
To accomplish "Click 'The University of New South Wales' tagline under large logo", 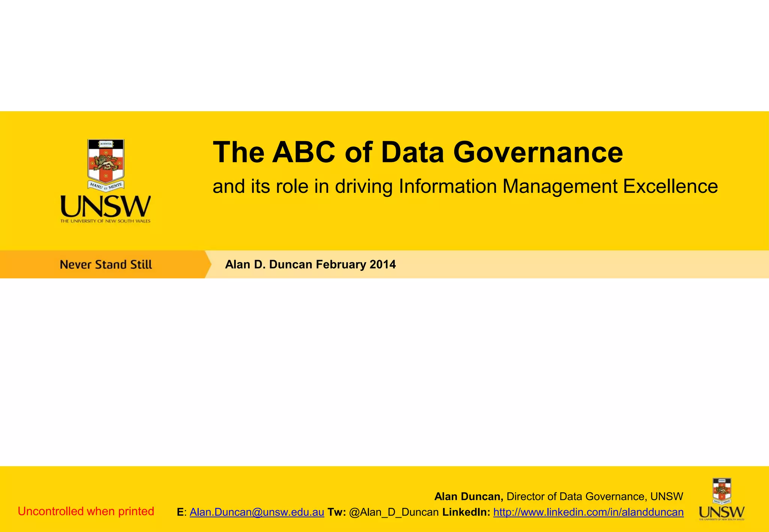I will point(106,221).
